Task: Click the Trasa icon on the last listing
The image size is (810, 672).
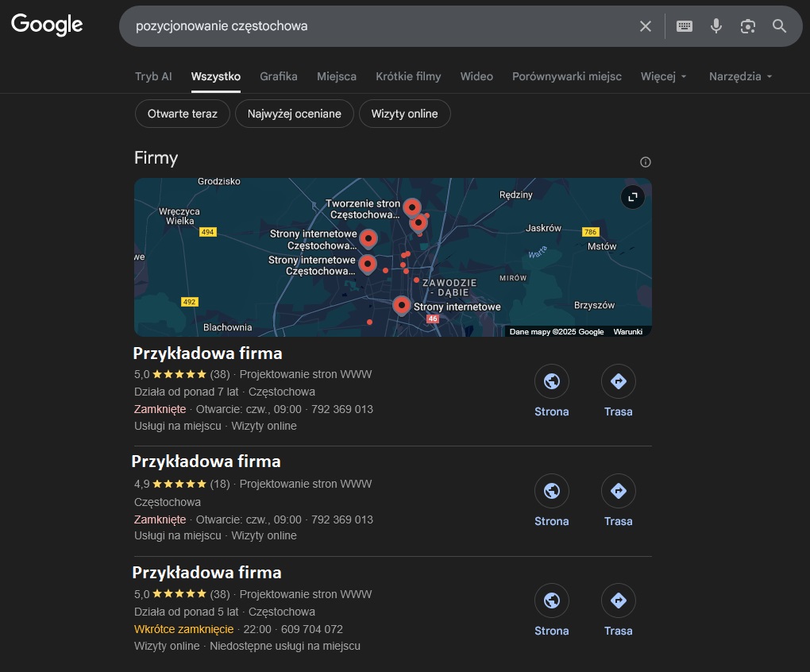Action: pyautogui.click(x=619, y=601)
